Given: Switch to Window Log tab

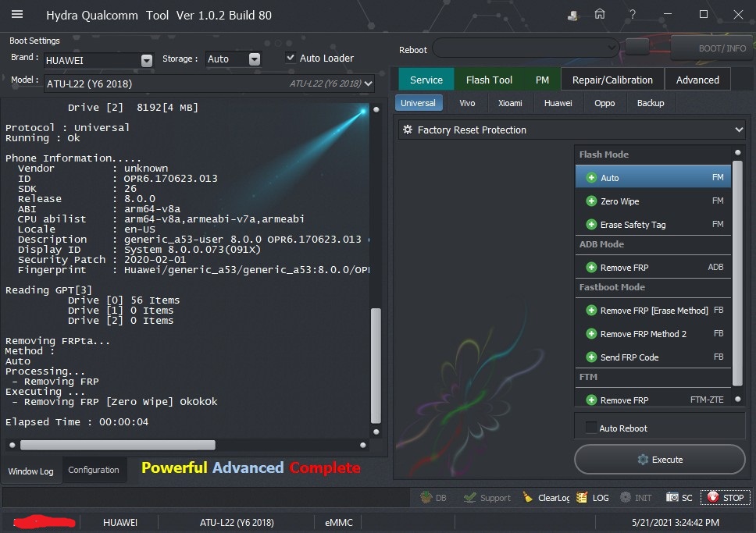Looking at the screenshot, I should 31,471.
